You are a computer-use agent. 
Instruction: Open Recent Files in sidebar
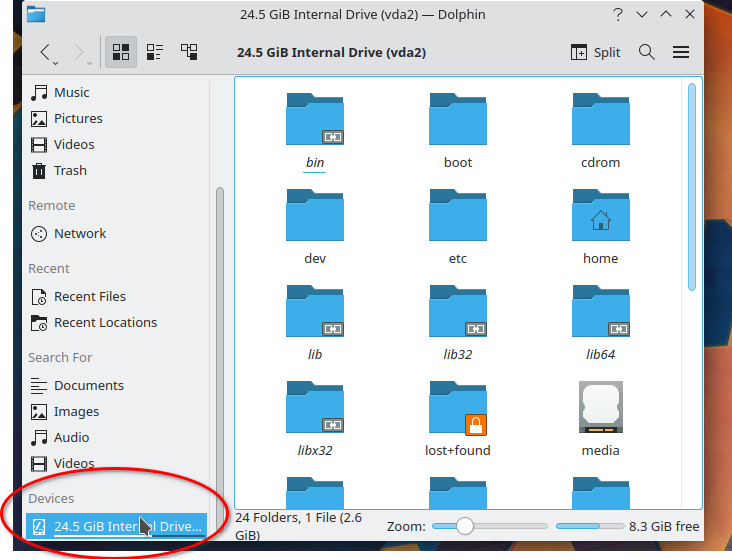89,296
